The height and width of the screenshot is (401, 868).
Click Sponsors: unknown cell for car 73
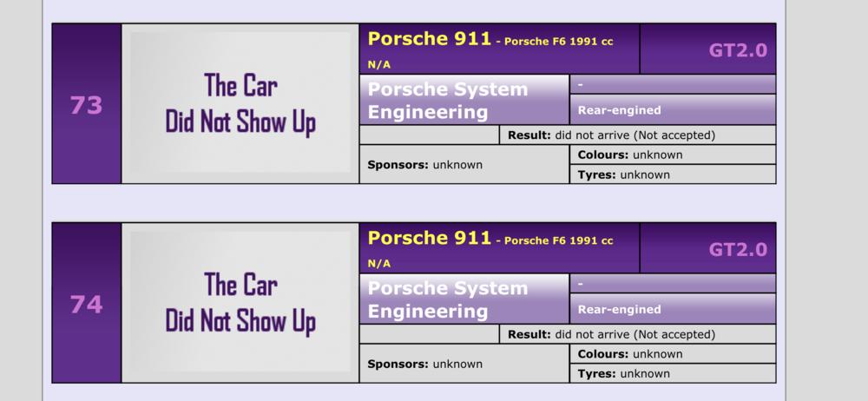point(464,165)
